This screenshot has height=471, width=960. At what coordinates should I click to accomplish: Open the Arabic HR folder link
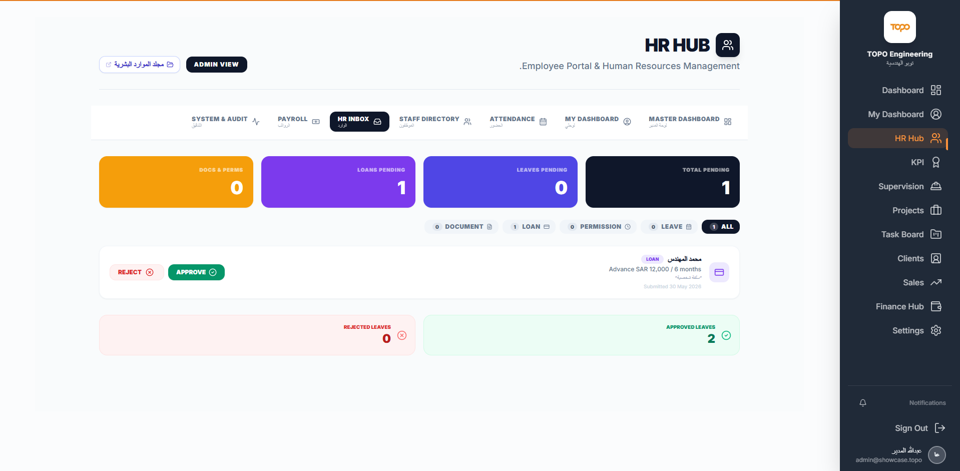click(140, 64)
